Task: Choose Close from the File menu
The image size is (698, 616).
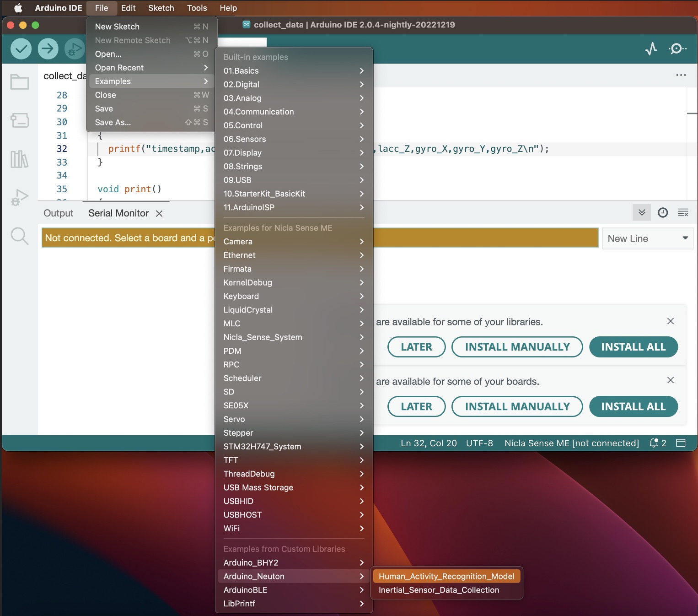Action: [x=151, y=95]
